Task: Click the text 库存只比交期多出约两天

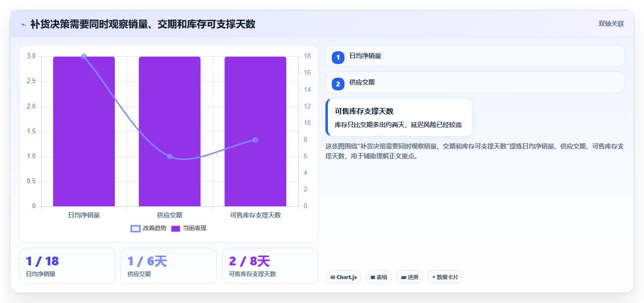Action: tap(398, 125)
